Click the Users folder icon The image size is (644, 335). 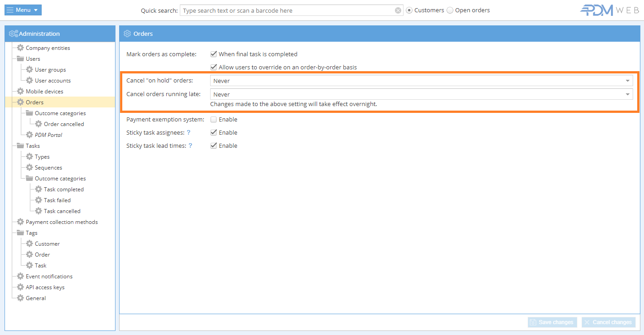pyautogui.click(x=20, y=59)
